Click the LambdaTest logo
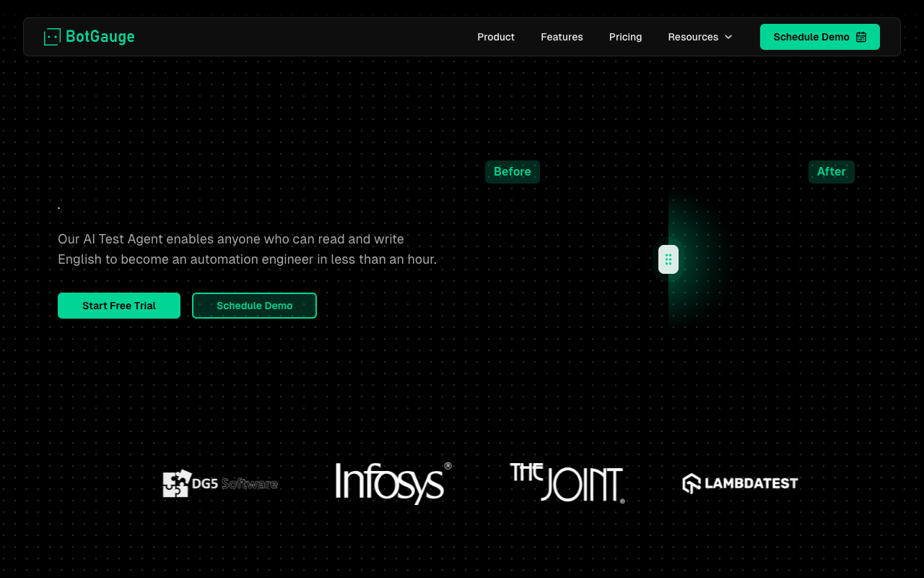 point(741,483)
